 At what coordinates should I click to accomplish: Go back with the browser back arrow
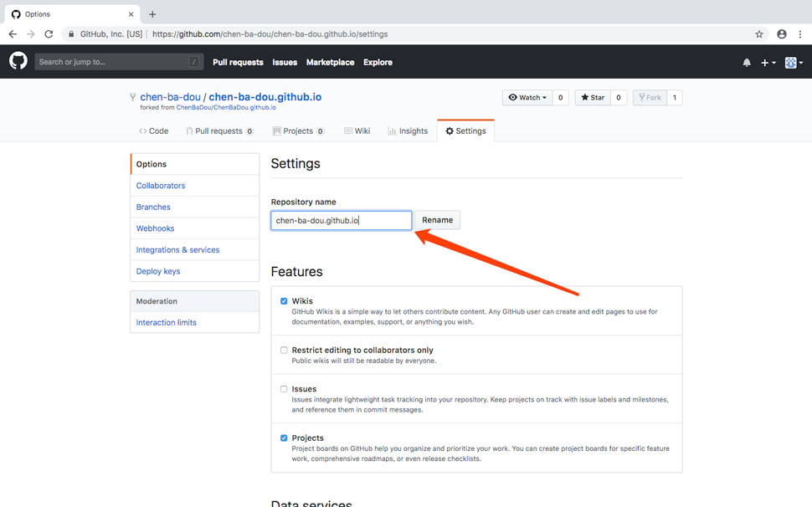13,34
